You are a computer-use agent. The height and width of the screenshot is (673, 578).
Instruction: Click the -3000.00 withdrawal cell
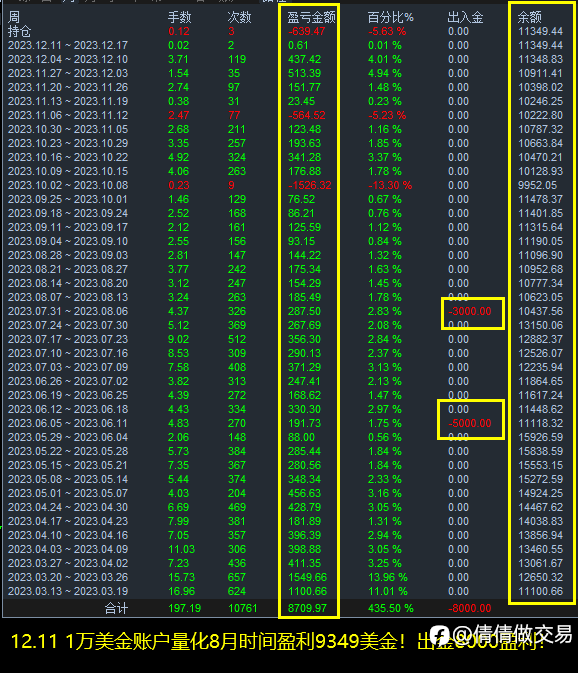[x=470, y=311]
